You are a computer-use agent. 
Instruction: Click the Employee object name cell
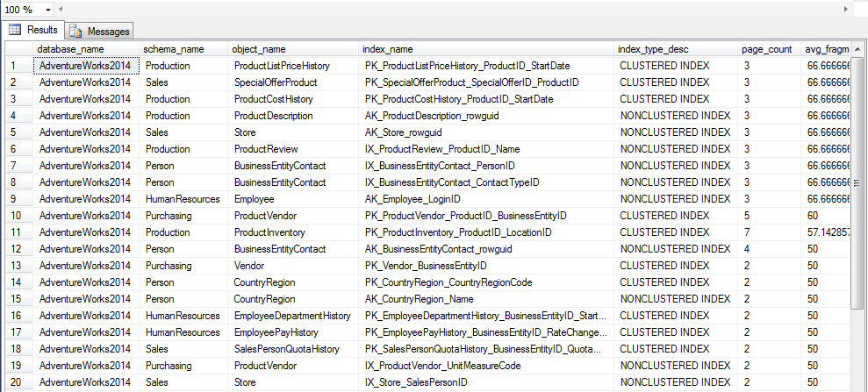293,198
